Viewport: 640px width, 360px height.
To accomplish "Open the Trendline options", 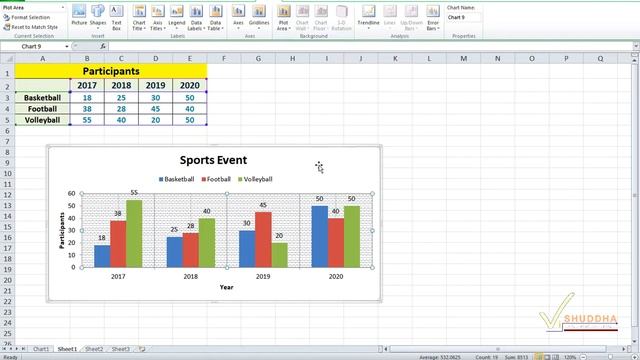I will coord(369,16).
